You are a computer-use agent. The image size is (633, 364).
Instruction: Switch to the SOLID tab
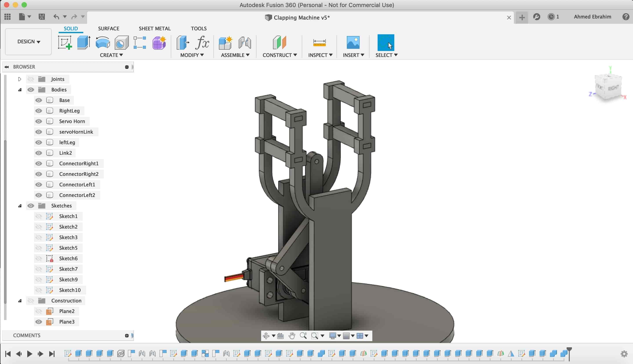pyautogui.click(x=71, y=29)
